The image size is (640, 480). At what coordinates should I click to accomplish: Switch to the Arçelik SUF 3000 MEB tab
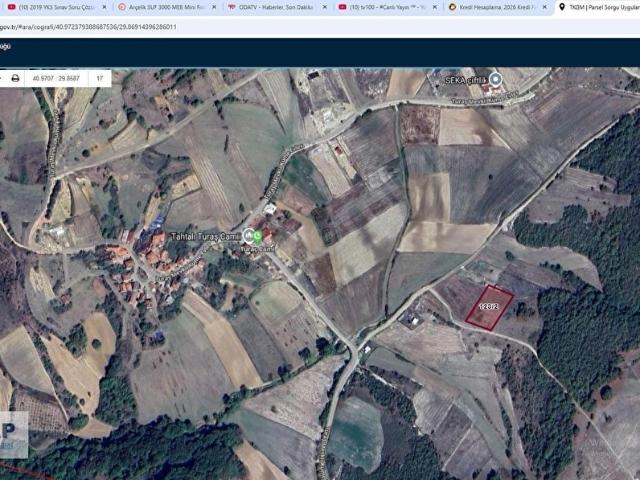pyautogui.click(x=167, y=7)
